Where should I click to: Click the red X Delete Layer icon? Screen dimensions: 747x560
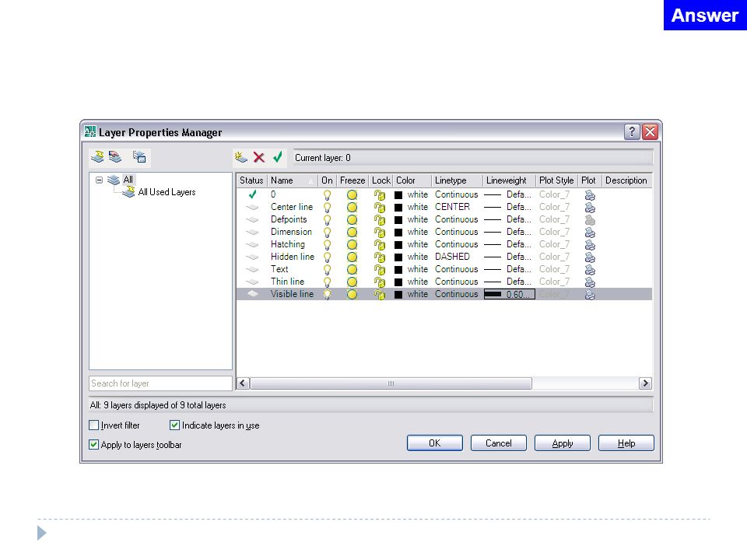pos(258,157)
